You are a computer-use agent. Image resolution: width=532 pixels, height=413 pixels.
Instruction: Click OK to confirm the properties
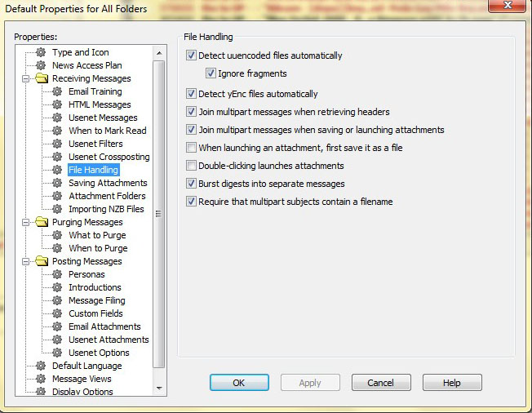point(239,383)
